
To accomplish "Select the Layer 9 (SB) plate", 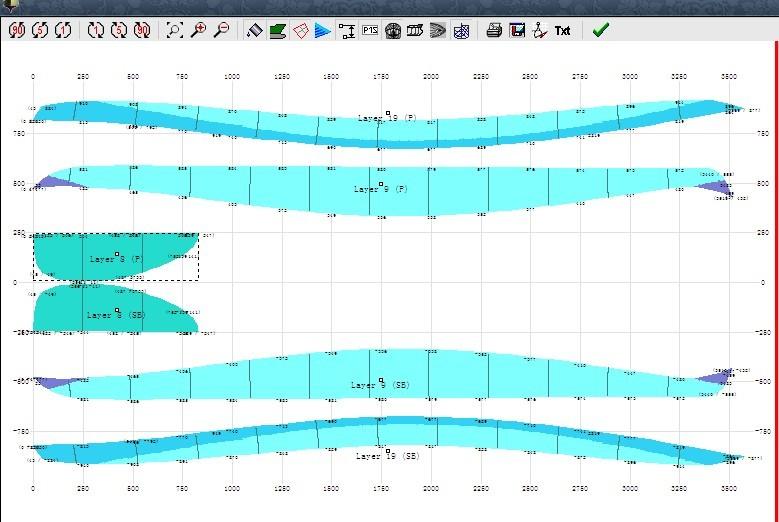I will click(380, 384).
